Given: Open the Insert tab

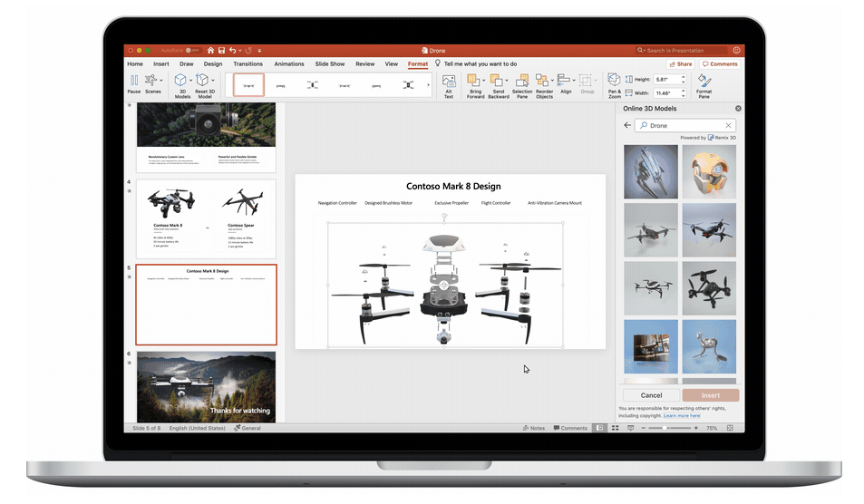Looking at the screenshot, I should [x=160, y=63].
